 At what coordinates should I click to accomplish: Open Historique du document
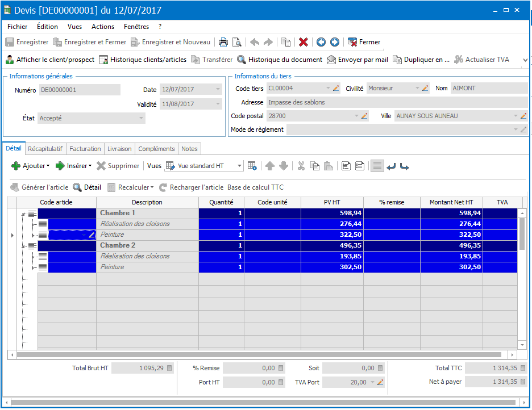tap(280, 60)
